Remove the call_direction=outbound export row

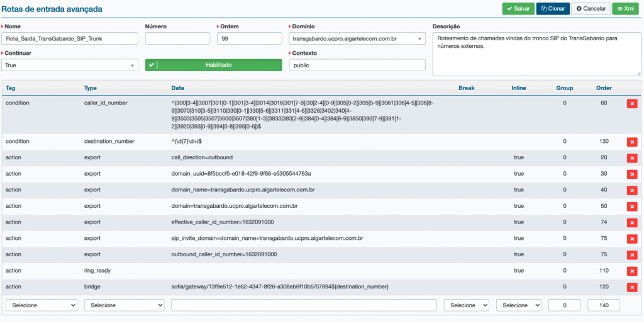631,157
